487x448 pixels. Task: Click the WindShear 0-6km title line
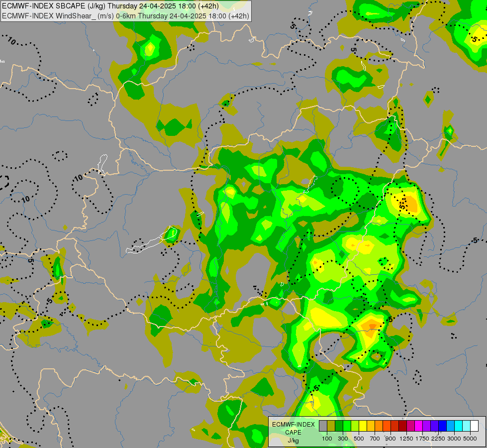point(125,15)
